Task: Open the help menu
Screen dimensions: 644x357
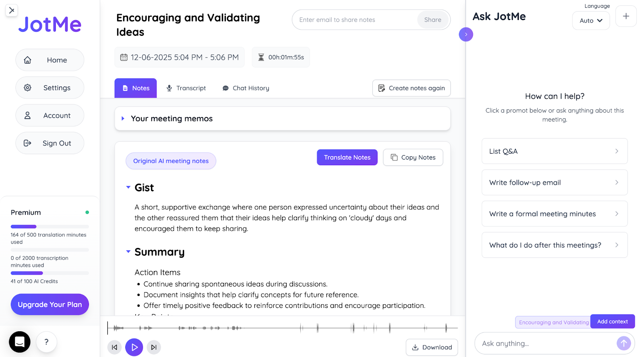Action: 46,342
